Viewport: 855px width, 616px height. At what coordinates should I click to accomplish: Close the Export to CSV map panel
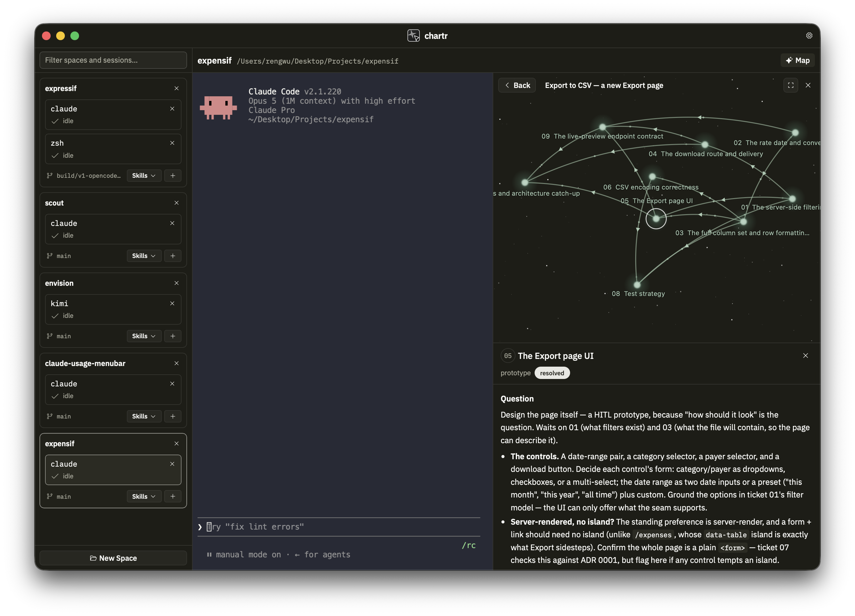(808, 85)
